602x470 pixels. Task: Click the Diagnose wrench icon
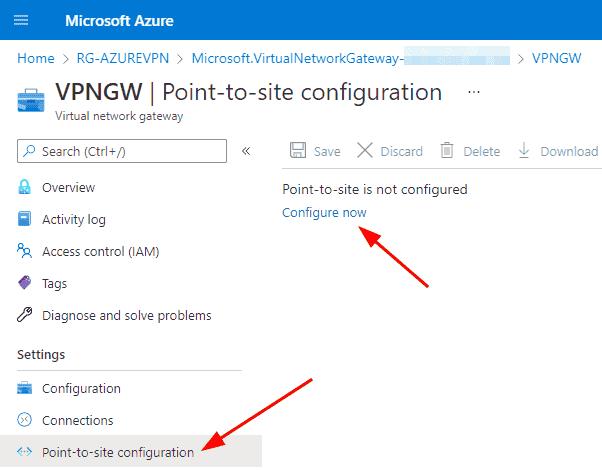click(x=25, y=315)
